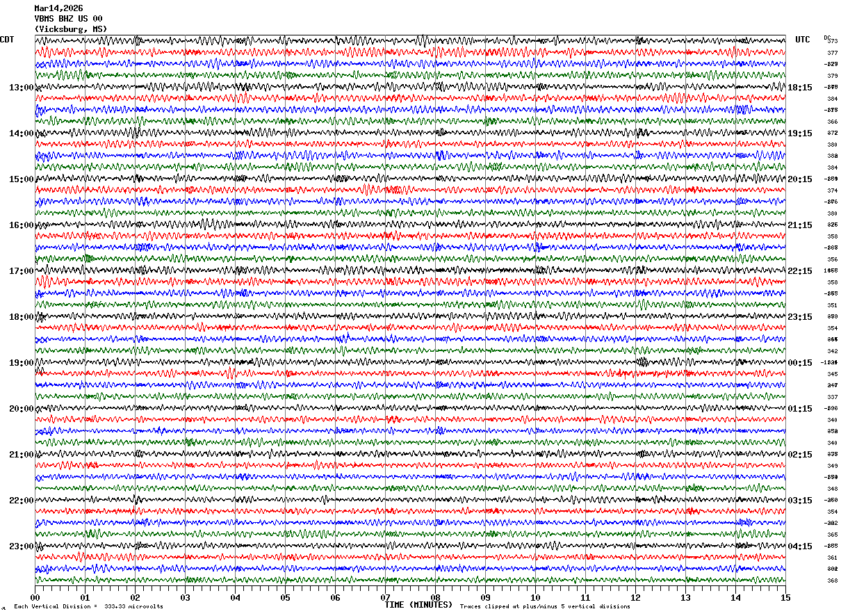Click the date text "Mar14,2026"
The image size is (841, 616).
[58, 8]
